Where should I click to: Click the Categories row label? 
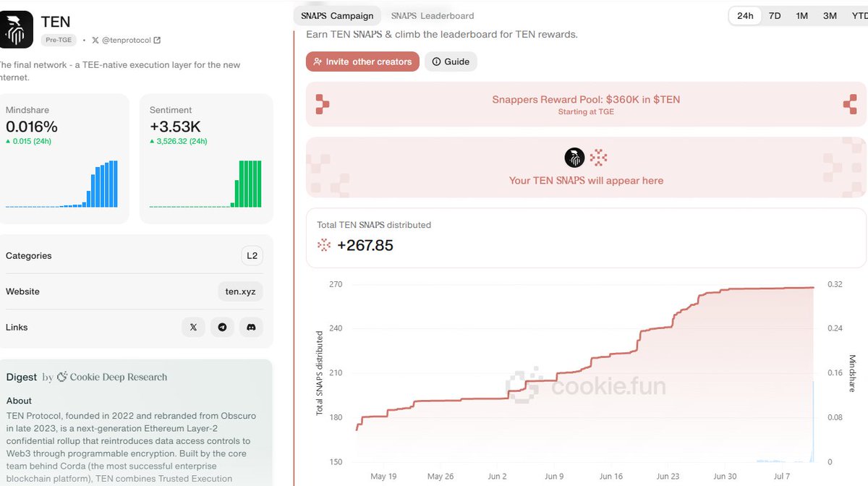pyautogui.click(x=29, y=256)
